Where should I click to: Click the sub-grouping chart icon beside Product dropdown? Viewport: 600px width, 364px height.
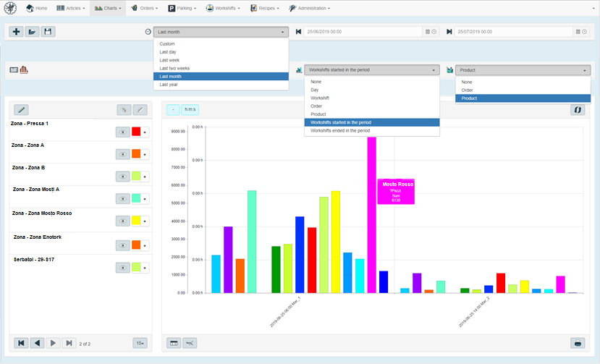[449, 70]
